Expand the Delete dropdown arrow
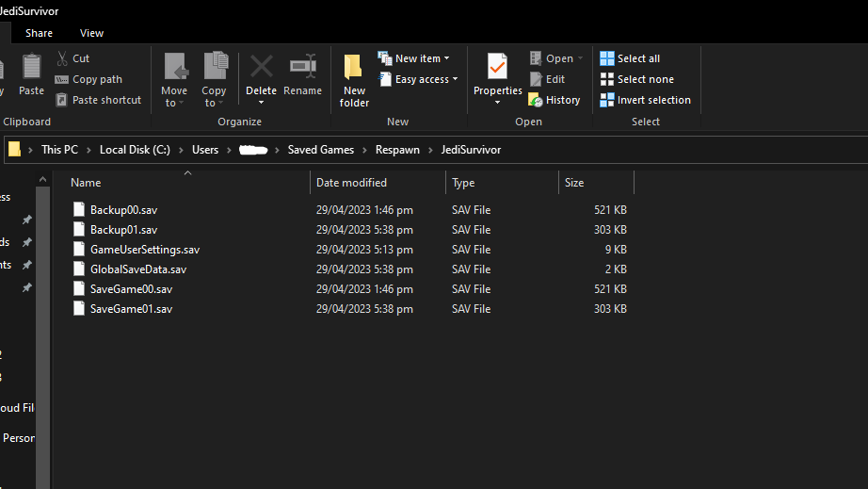The image size is (868, 489). pyautogui.click(x=261, y=103)
